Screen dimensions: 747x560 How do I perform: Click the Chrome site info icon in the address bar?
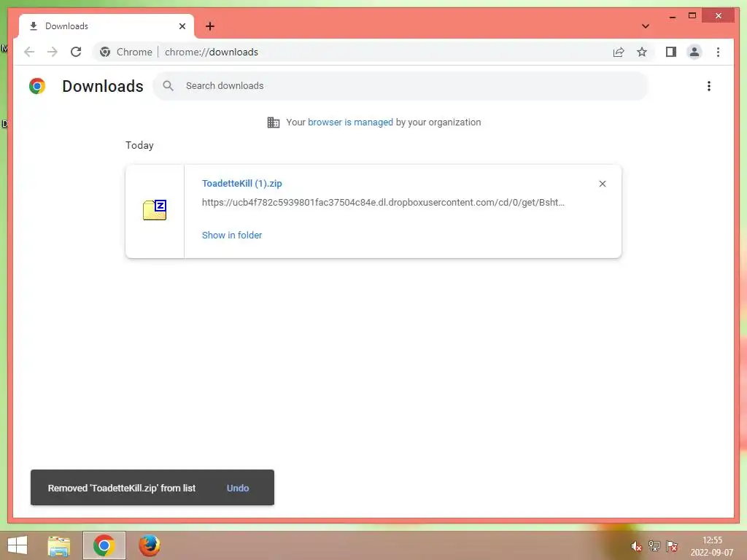[105, 52]
